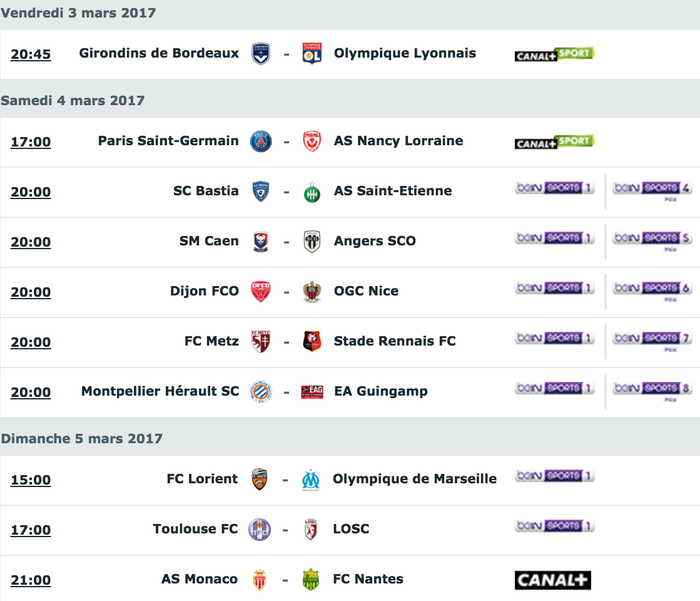Click the EA Guingamp red logo

[x=312, y=392]
